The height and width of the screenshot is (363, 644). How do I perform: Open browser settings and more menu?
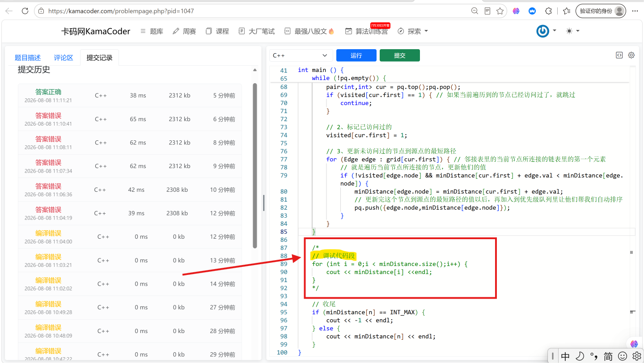635,11
